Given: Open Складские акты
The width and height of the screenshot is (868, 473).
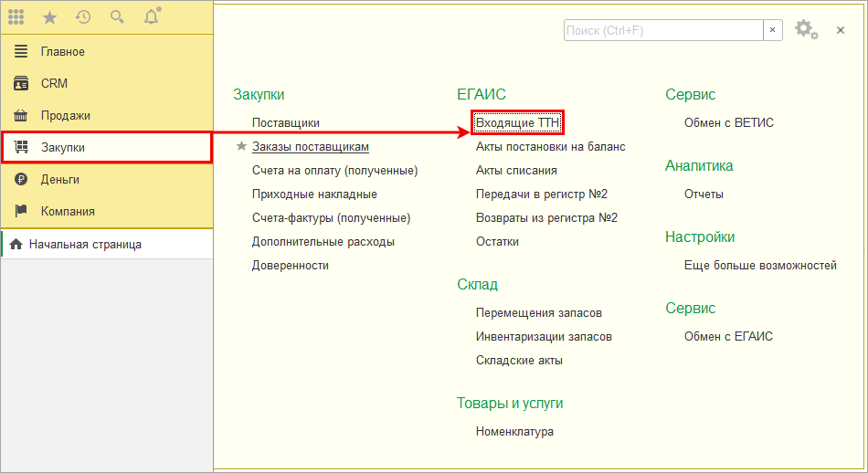Looking at the screenshot, I should pos(519,360).
